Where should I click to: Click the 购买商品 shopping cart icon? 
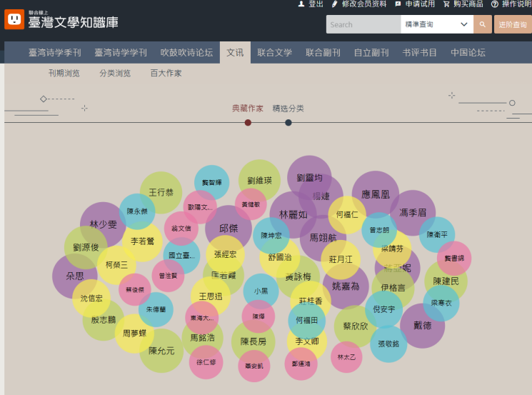(446, 4)
